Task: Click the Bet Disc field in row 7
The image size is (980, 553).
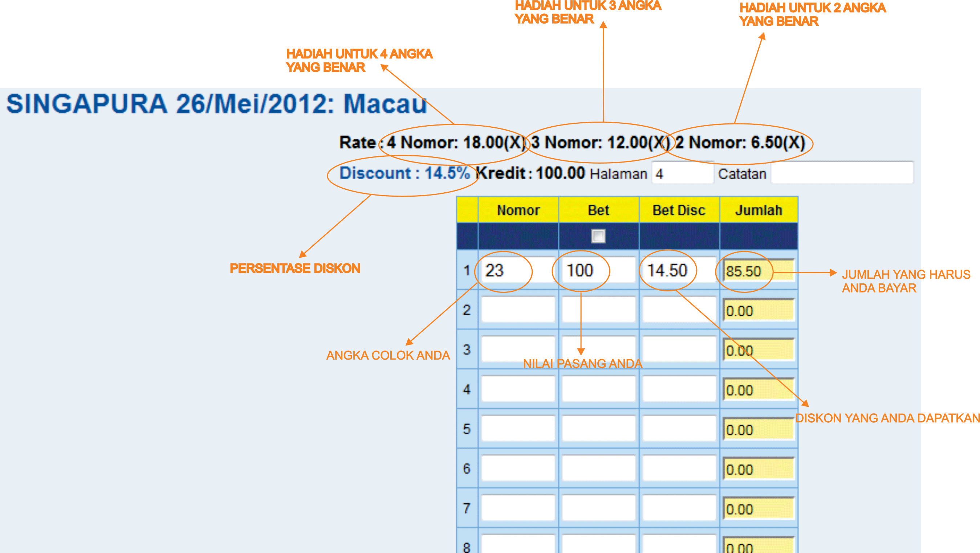Action: (679, 508)
